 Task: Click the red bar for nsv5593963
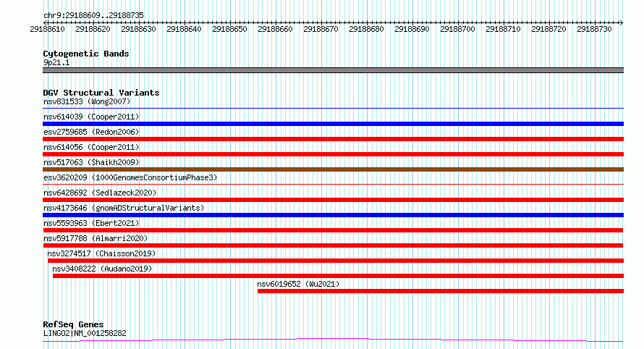pos(333,230)
